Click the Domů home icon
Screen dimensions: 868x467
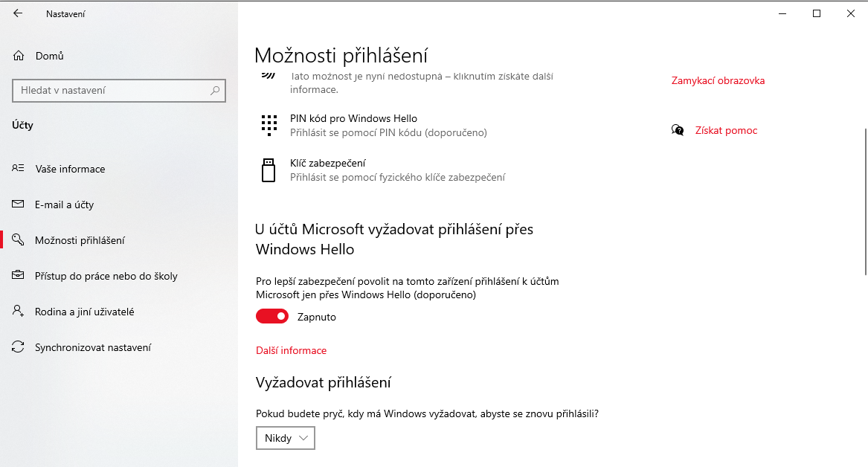point(19,56)
